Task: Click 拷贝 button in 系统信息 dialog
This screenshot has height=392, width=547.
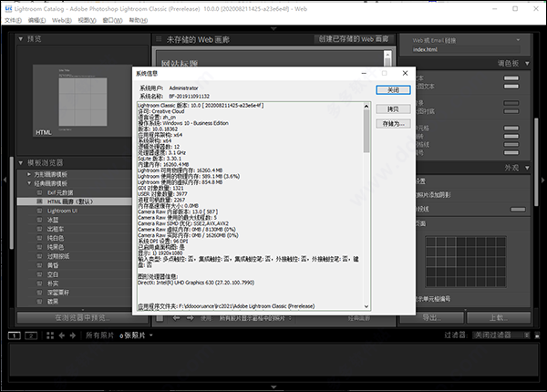Action: (x=393, y=109)
